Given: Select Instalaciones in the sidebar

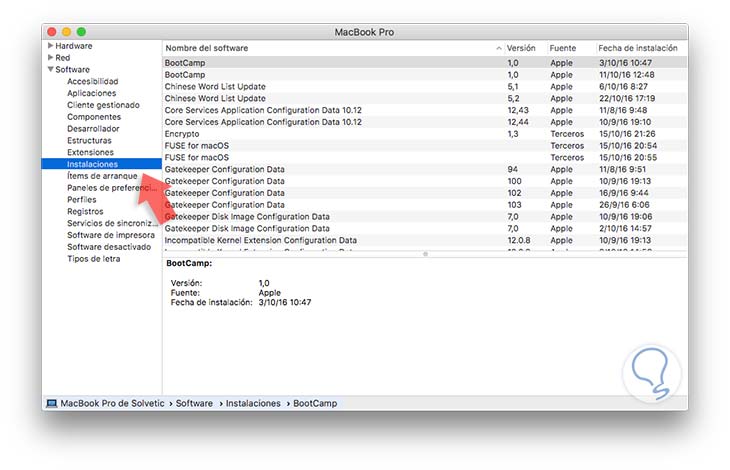Looking at the screenshot, I should click(x=101, y=164).
